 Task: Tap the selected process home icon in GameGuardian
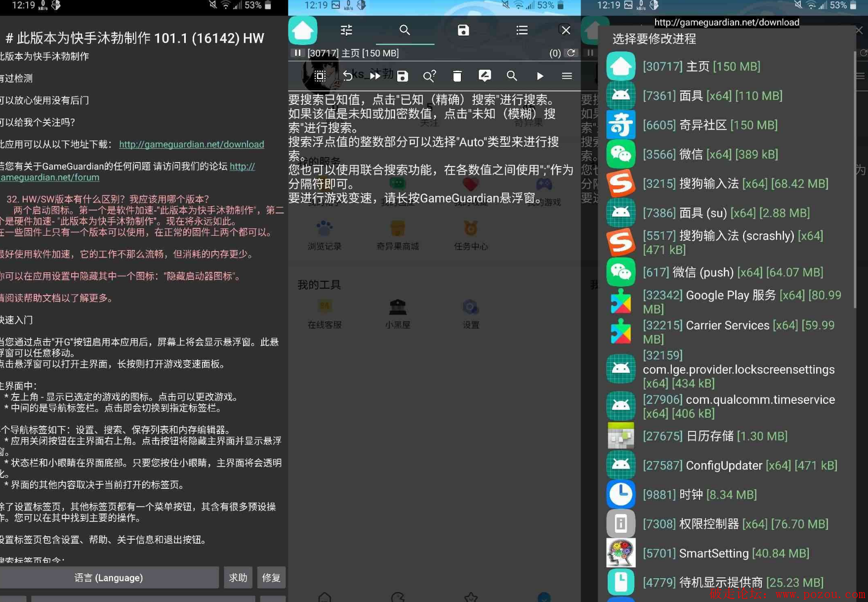click(303, 30)
